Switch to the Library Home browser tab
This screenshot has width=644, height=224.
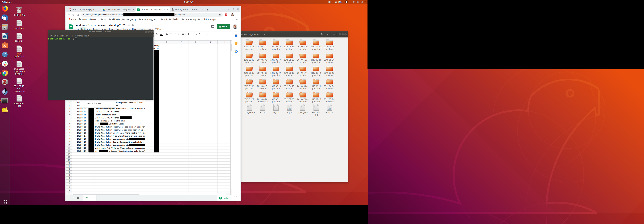pyautogui.click(x=186, y=10)
